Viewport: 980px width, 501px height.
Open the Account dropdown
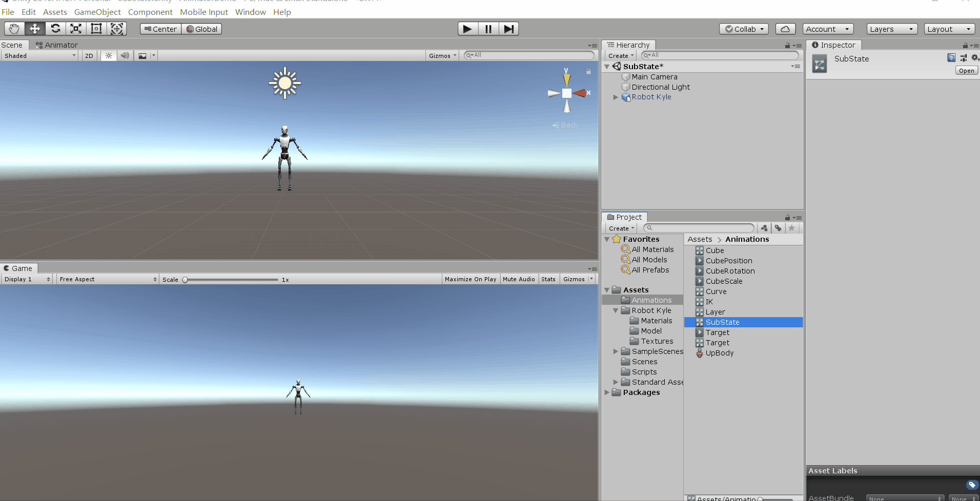(828, 29)
